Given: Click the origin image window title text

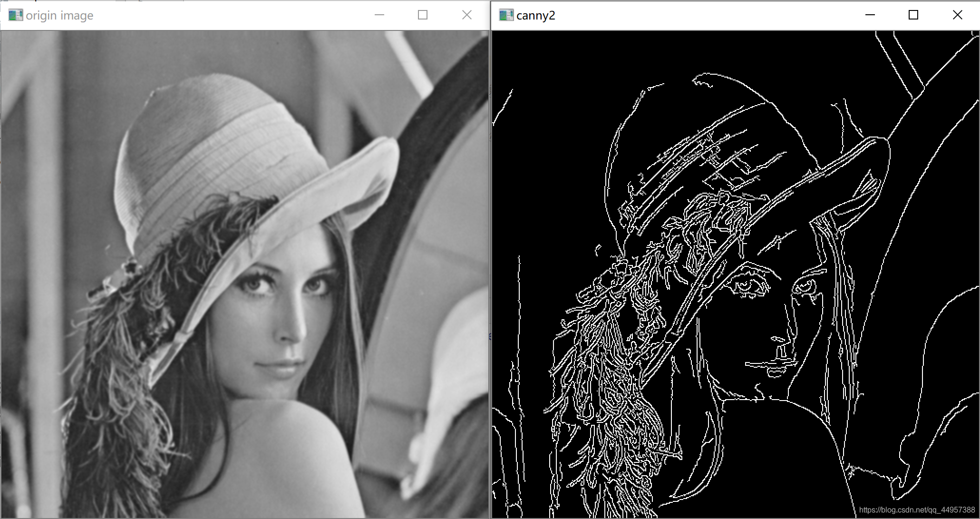Looking at the screenshot, I should click(x=59, y=15).
